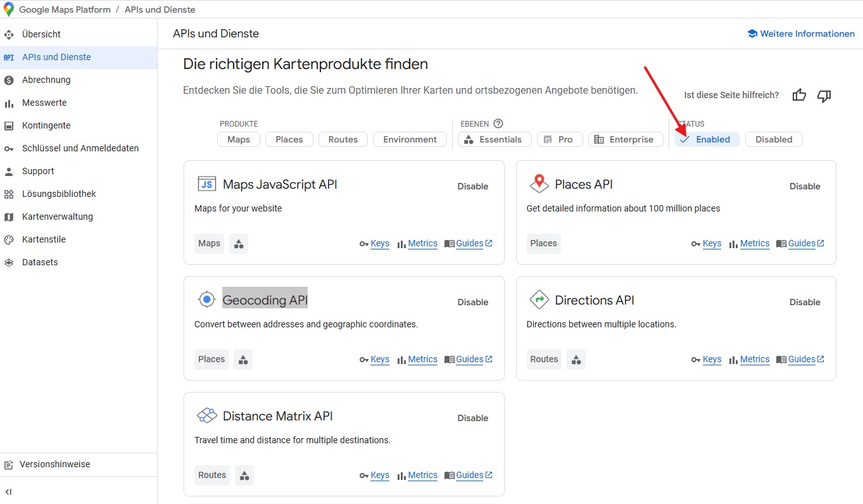The width and height of the screenshot is (863, 504).
Task: Toggle the Essentials tier filter chip
Action: click(494, 139)
